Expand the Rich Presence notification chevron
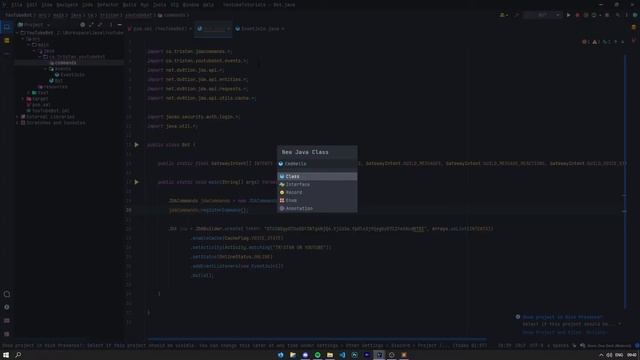The image size is (640, 360). click(x=620, y=324)
